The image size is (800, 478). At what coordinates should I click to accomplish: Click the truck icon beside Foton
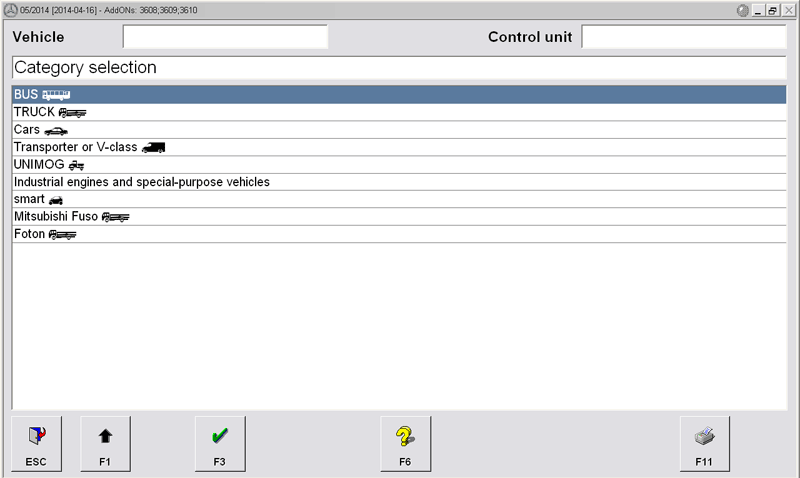pos(62,235)
